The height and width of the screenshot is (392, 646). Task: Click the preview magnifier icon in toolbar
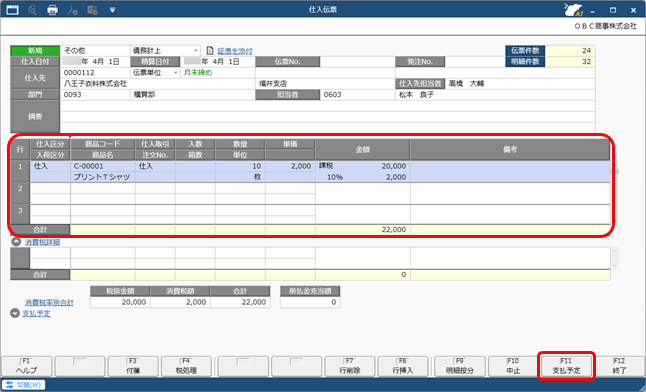32,9
